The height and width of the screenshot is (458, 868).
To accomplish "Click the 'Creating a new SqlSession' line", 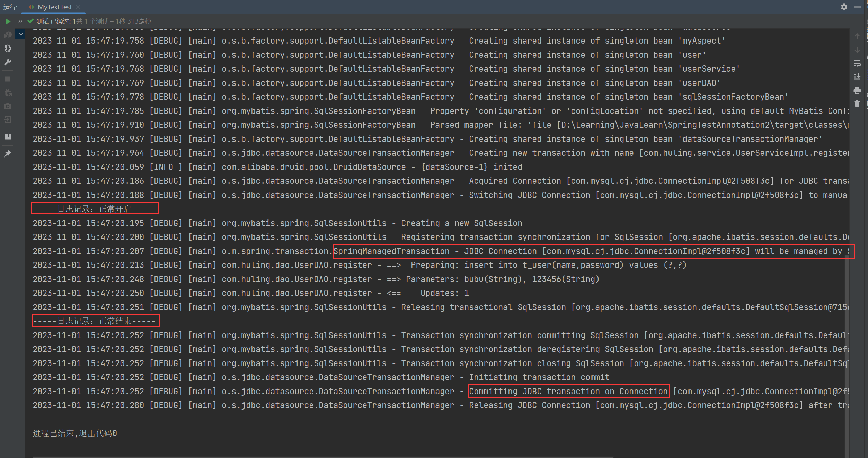I will click(277, 223).
